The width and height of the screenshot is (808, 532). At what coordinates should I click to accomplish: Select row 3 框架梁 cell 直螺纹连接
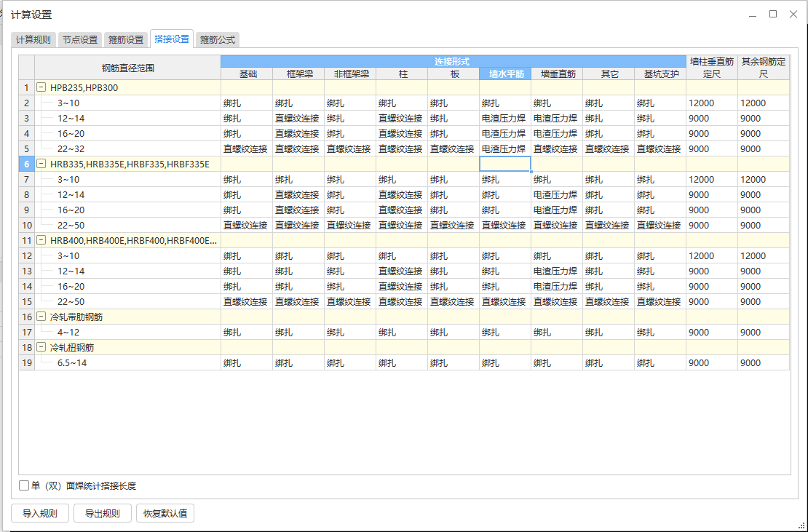tap(299, 119)
